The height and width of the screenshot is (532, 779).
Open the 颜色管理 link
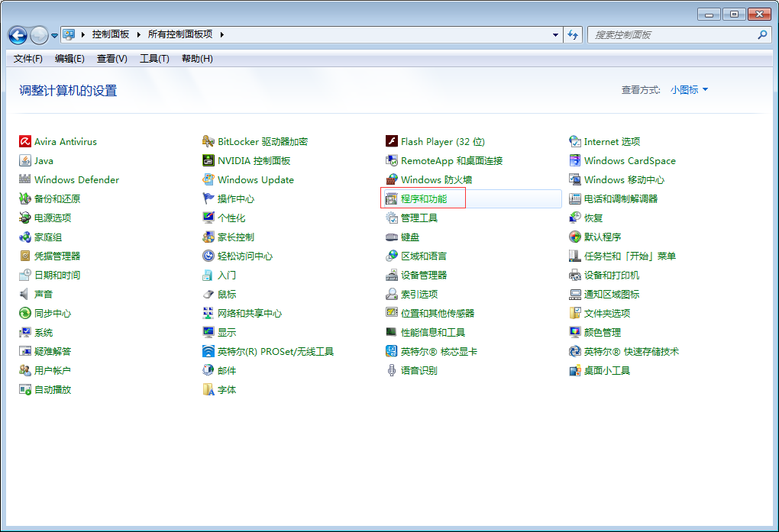click(x=603, y=332)
